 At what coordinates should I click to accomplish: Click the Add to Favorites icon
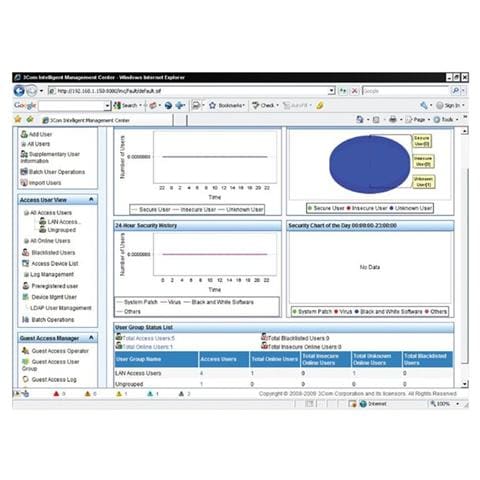click(30, 119)
